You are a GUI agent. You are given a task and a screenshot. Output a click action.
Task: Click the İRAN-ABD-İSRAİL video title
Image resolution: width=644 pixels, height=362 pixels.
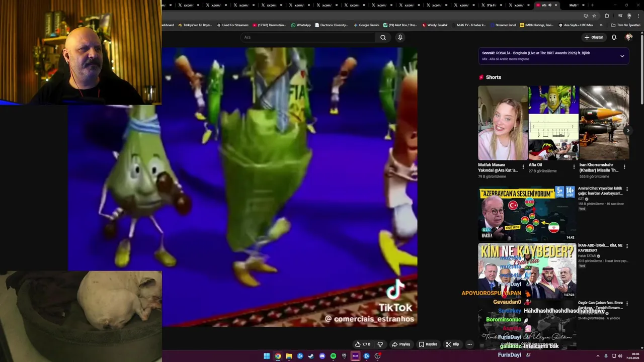[600, 248]
